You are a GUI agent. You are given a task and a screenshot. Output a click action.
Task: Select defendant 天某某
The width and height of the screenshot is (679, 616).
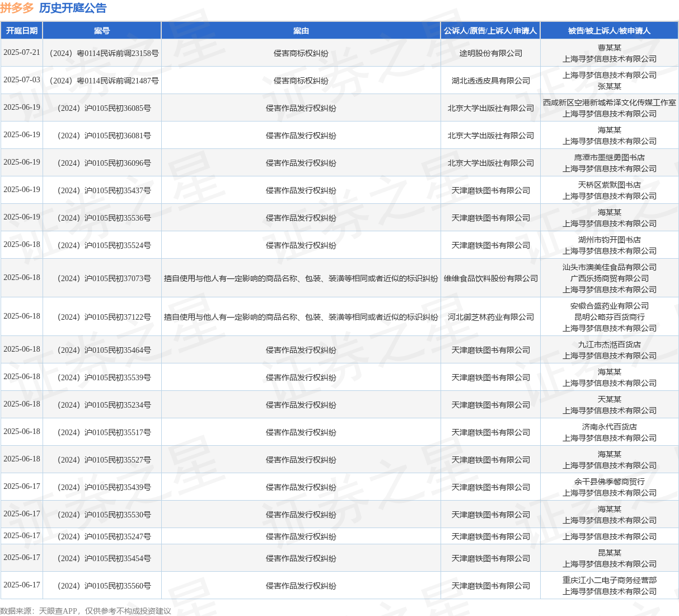coord(610,400)
